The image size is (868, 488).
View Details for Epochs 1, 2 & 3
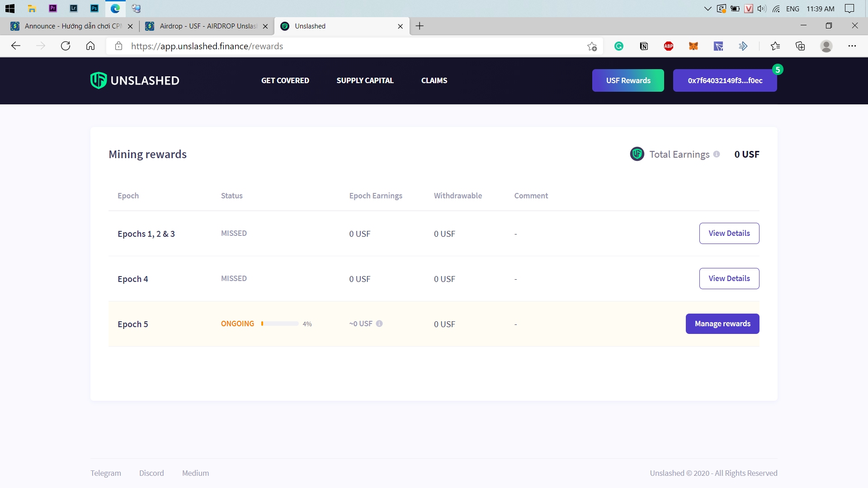[729, 233]
